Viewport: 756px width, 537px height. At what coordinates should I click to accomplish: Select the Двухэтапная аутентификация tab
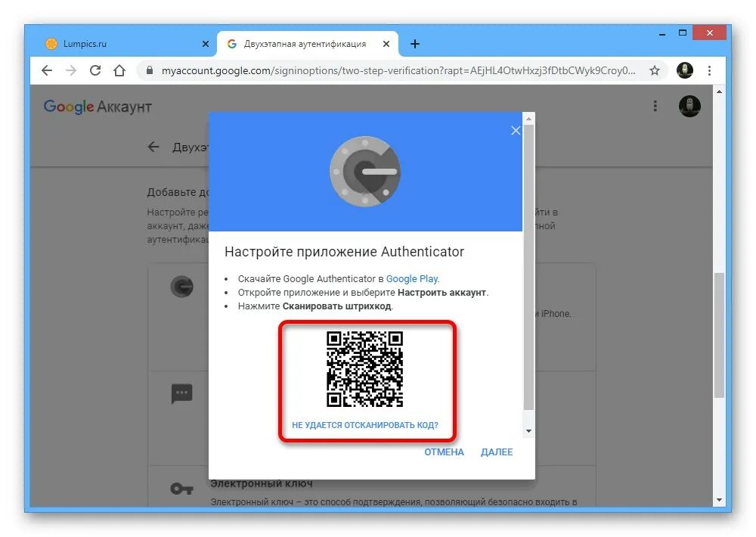coord(308,44)
